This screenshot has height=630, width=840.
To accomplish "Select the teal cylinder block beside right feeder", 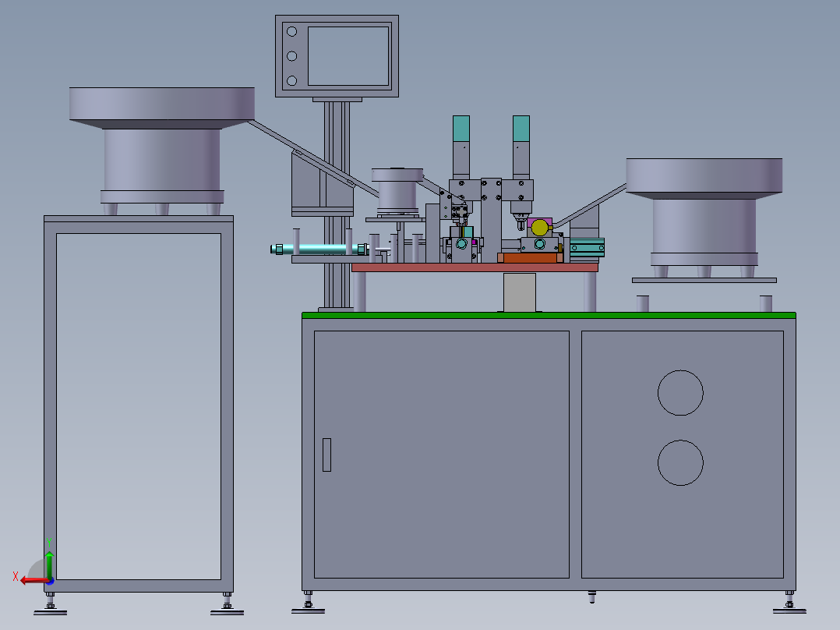I will click(x=588, y=248).
